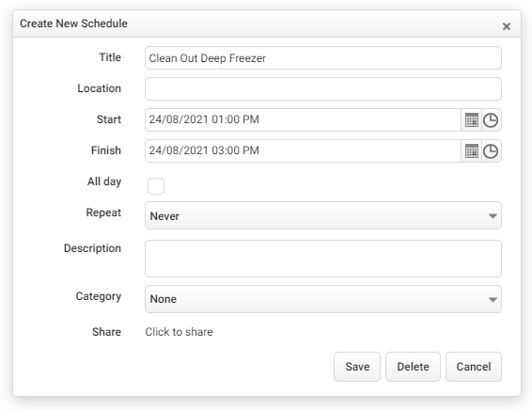
Task: Click the Delete button
Action: (413, 367)
